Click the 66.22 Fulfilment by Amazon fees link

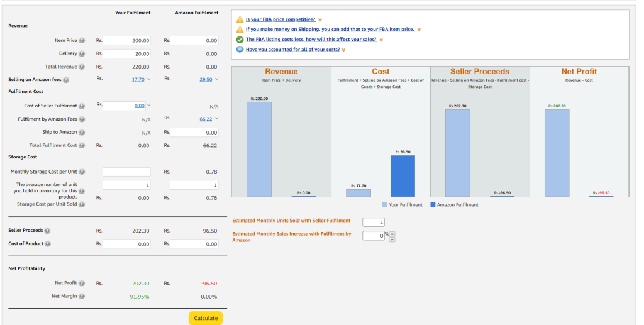click(206, 119)
